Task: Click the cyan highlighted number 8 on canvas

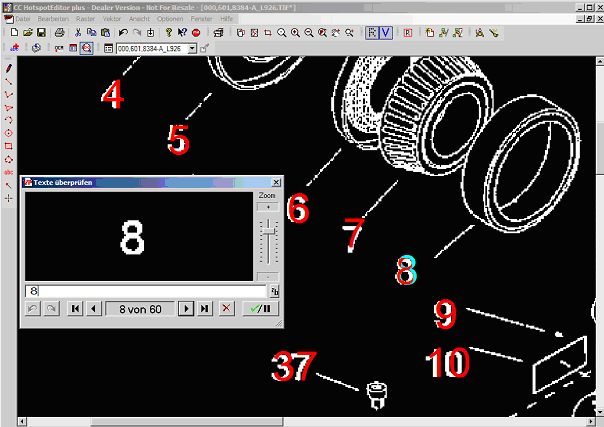Action: [406, 271]
